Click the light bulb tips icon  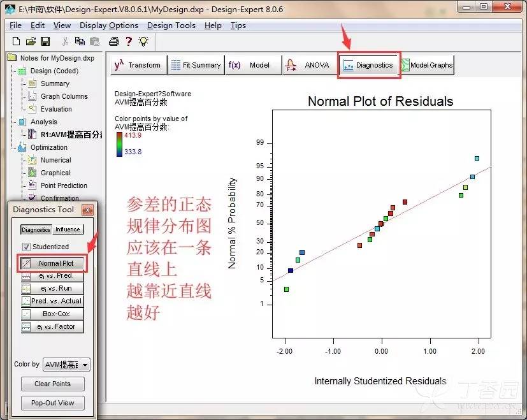tap(143, 41)
